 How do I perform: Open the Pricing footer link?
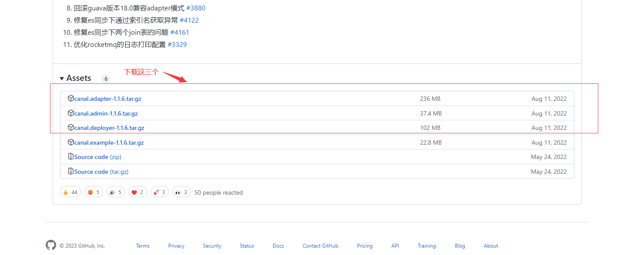(x=365, y=246)
